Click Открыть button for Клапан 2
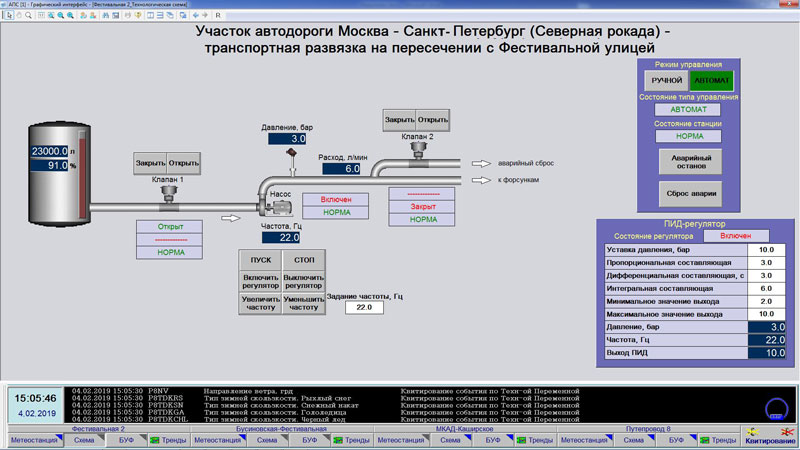This screenshot has height=450, width=800. (x=433, y=120)
